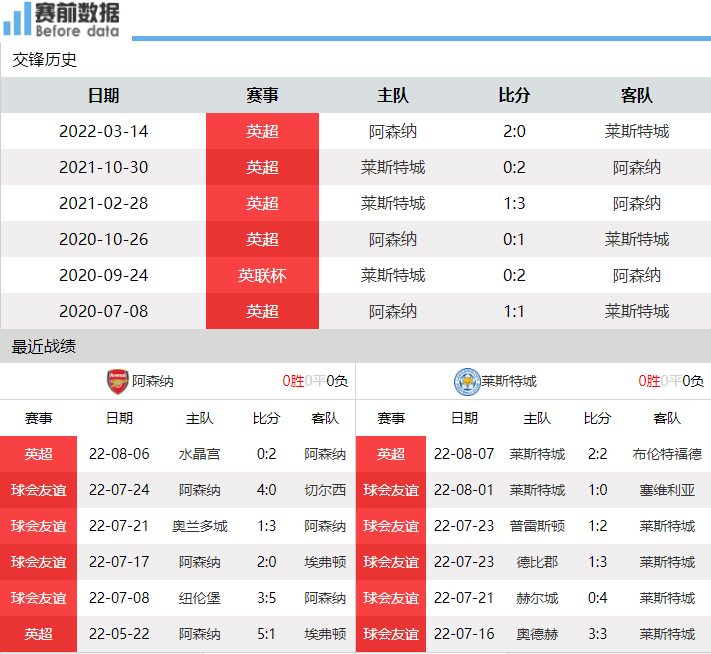Image resolution: width=711 pixels, height=654 pixels.
Task: Click the 德比郡 home team cell
Action: (x=537, y=562)
